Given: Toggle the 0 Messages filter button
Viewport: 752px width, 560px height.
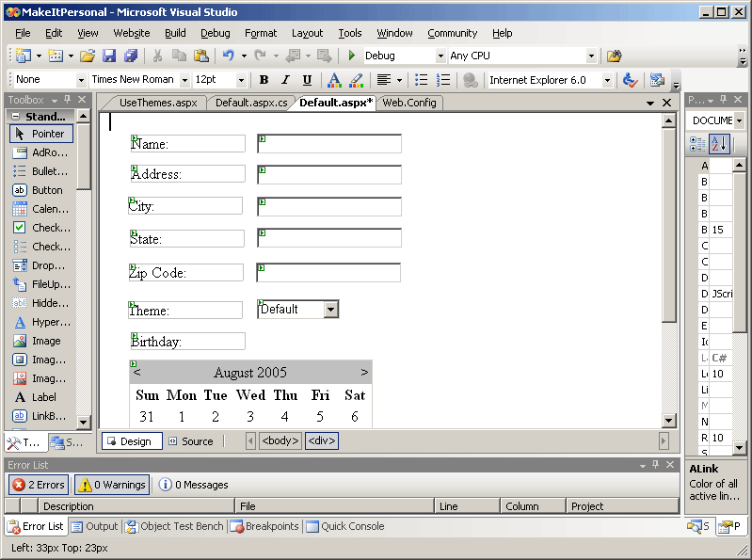Looking at the screenshot, I should click(x=193, y=485).
